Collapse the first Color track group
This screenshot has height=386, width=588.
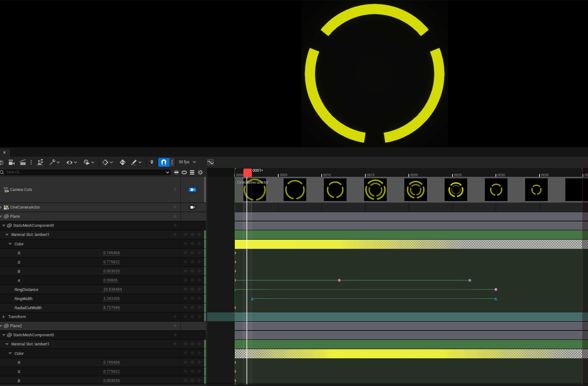tap(10, 244)
